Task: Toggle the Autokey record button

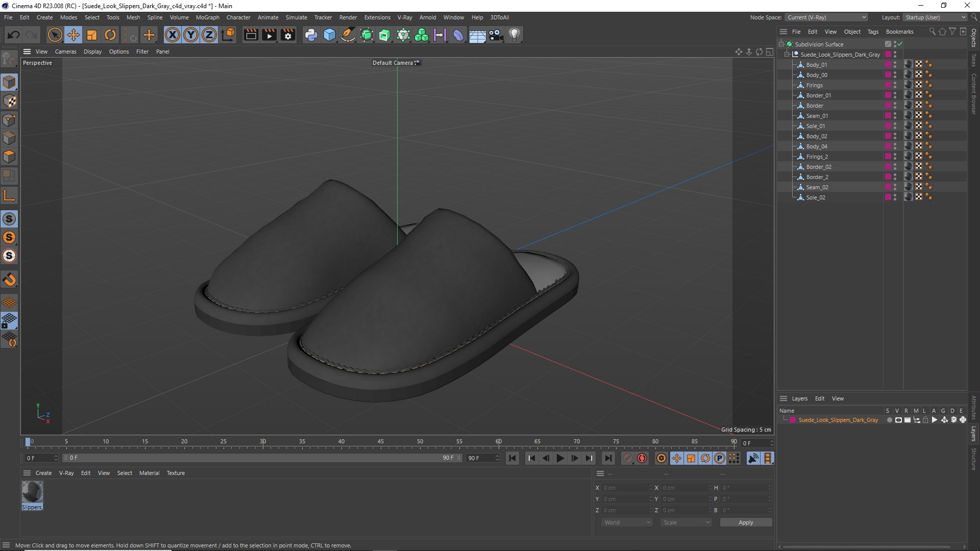Action: click(x=642, y=458)
